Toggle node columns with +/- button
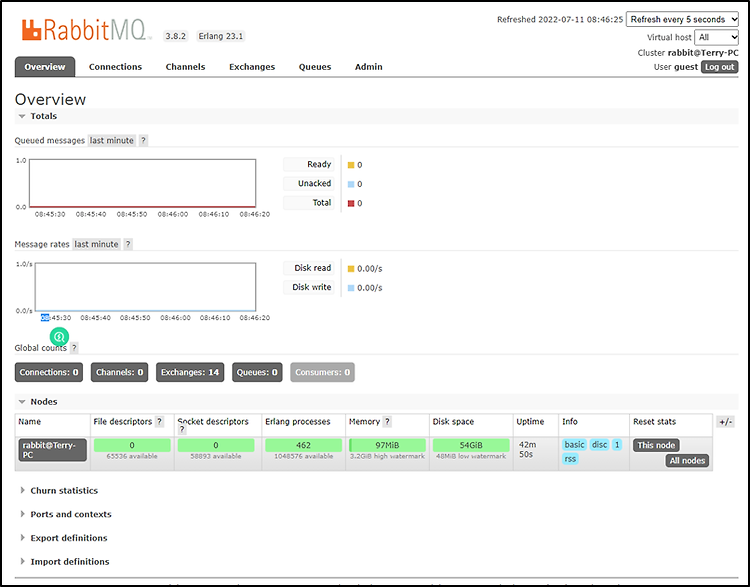The height and width of the screenshot is (587, 750). 726,421
